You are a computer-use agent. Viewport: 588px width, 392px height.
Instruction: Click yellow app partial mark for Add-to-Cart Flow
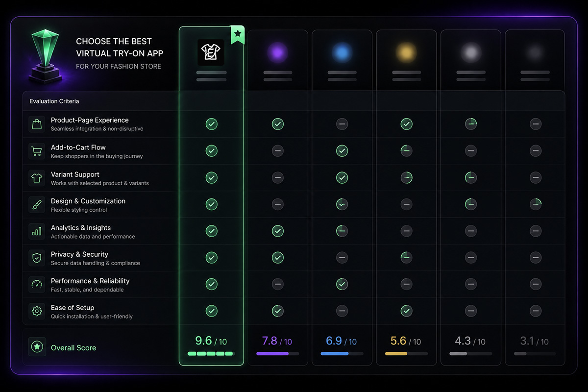tap(406, 151)
